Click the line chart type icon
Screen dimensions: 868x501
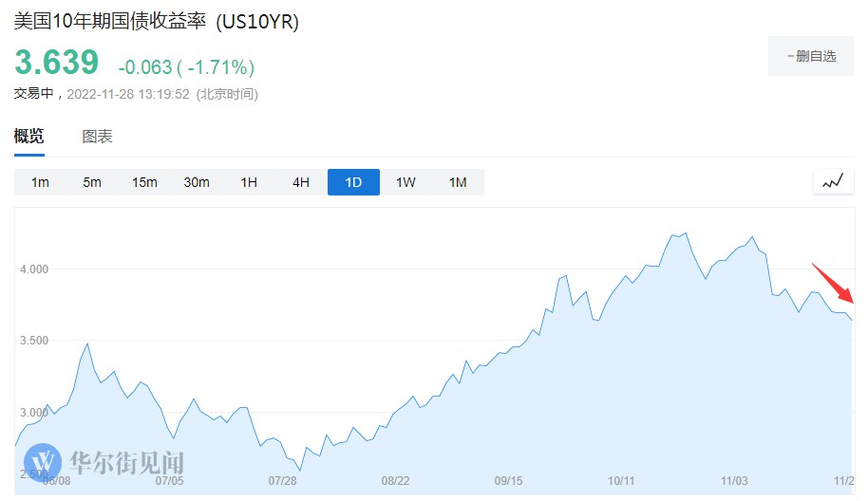834,181
